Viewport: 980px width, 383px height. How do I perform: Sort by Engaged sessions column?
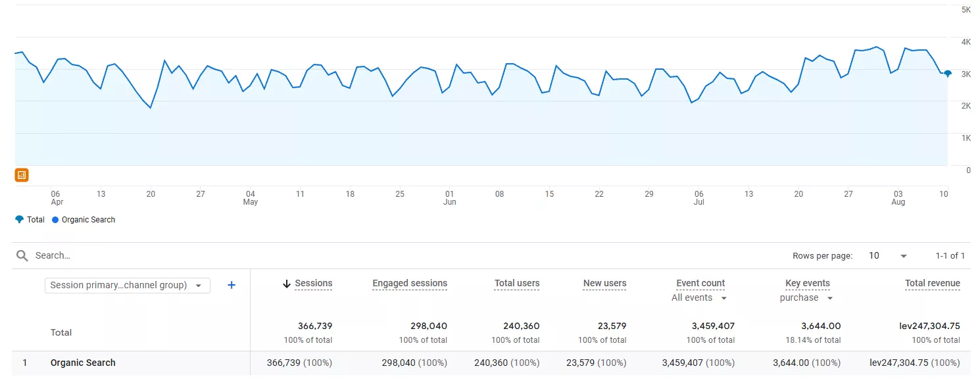point(409,284)
